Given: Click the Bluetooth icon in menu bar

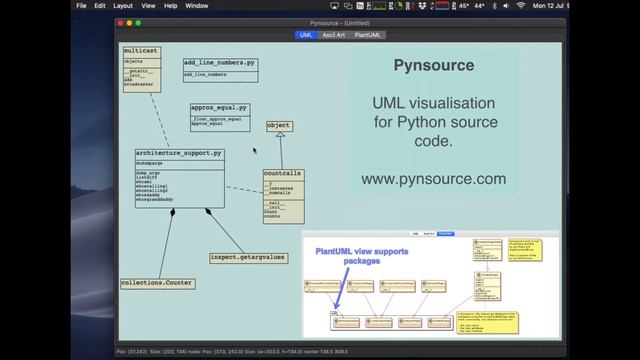Looking at the screenshot, I should [494, 6].
